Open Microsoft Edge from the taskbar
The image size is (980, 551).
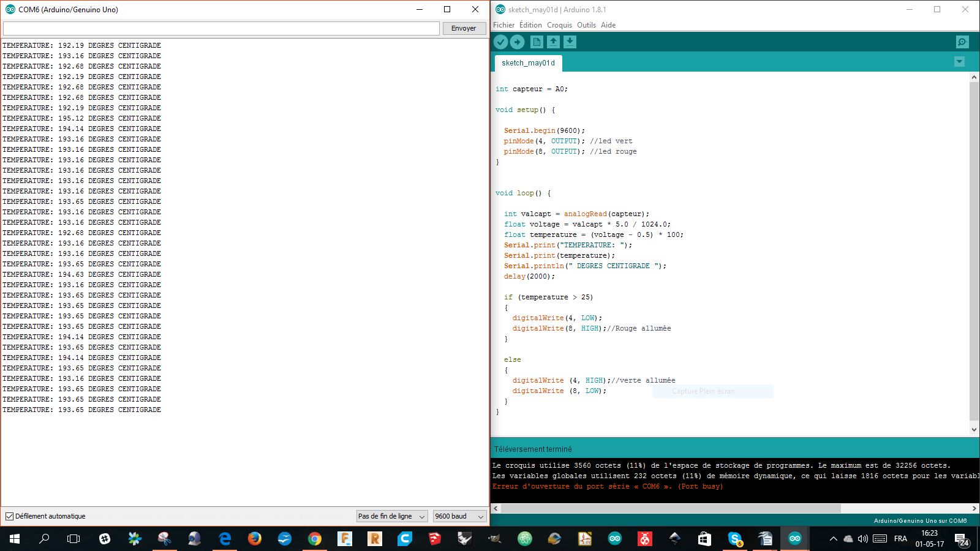225,539
